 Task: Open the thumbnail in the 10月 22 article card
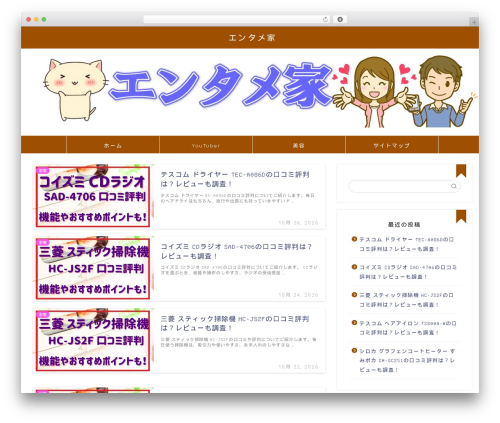click(x=93, y=341)
